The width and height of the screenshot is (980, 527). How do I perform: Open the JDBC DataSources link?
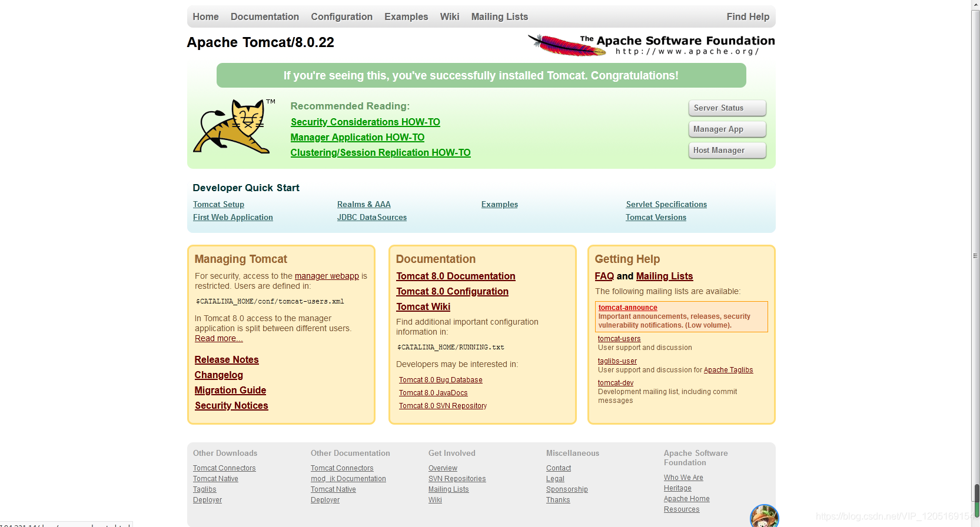pos(372,217)
